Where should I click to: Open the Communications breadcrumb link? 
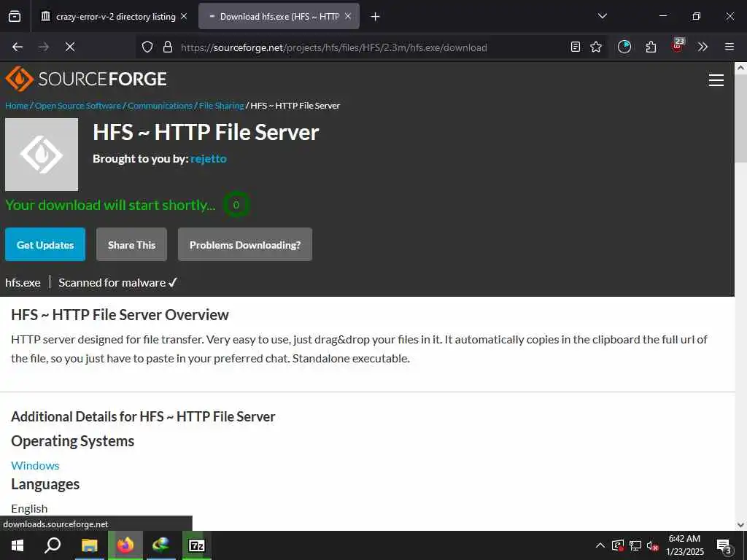160,106
